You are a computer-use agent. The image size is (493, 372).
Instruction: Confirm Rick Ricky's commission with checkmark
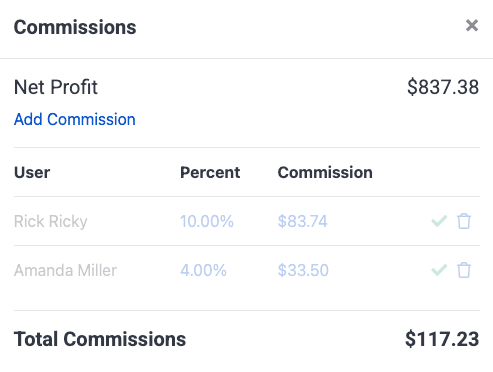click(x=439, y=221)
